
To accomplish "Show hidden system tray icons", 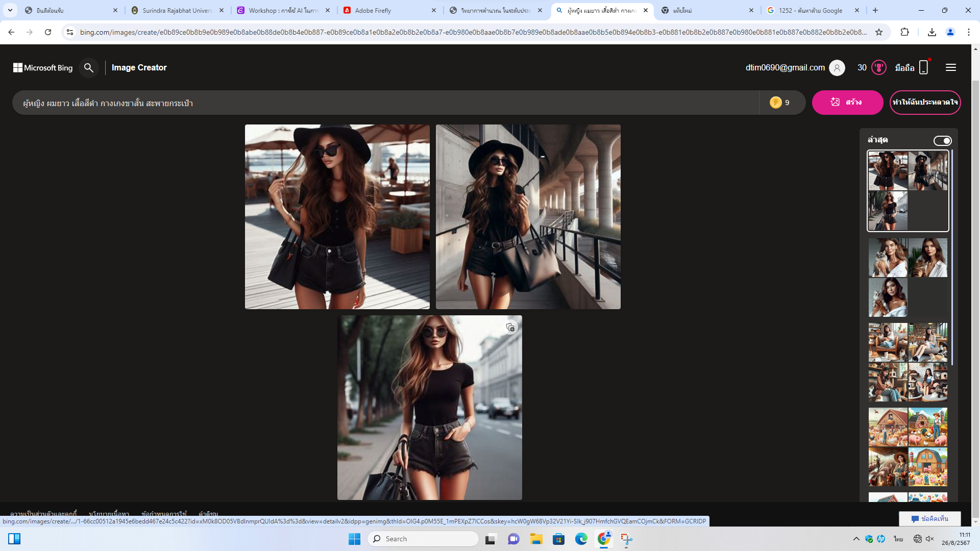I will pos(856,539).
